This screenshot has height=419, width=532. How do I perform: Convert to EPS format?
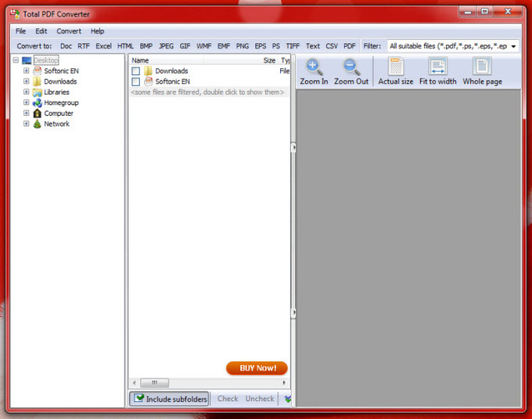pos(261,46)
